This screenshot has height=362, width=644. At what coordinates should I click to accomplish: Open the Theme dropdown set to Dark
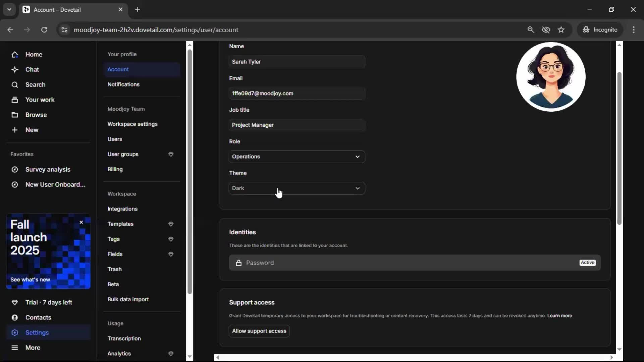[x=297, y=188]
